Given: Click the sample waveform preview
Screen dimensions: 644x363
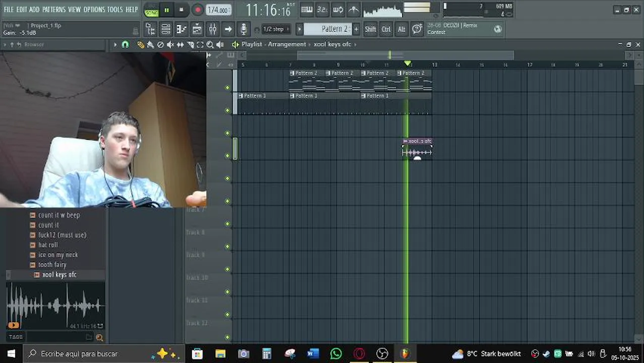Looking at the screenshot, I should [55, 306].
